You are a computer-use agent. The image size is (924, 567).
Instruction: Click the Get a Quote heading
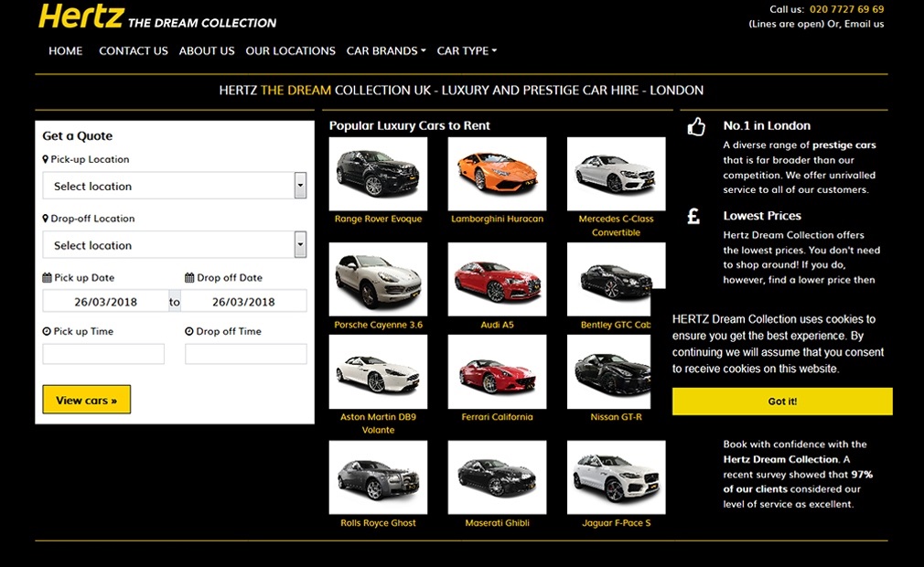77,136
